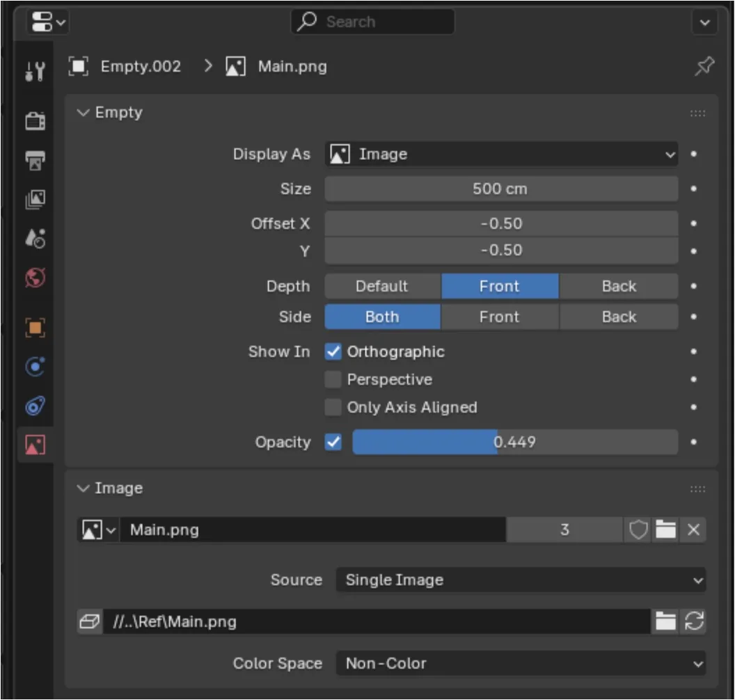This screenshot has width=735, height=700.
Task: Toggle the pin icon for context
Action: click(704, 66)
